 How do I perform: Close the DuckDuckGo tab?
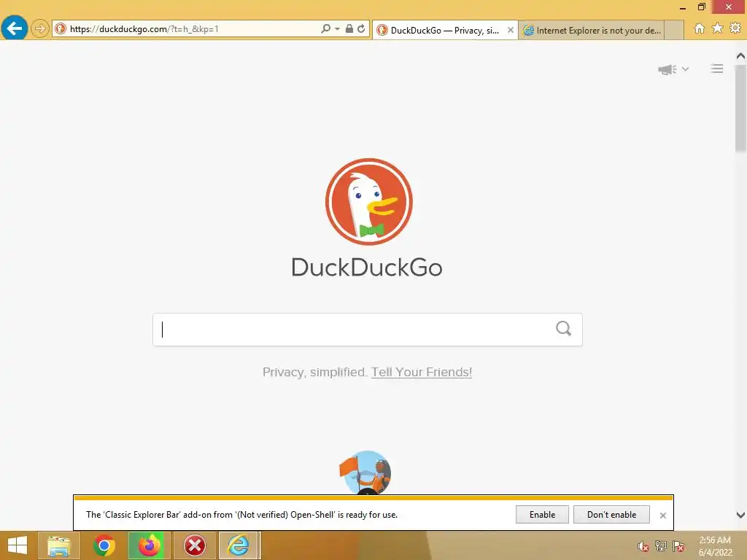click(x=510, y=30)
